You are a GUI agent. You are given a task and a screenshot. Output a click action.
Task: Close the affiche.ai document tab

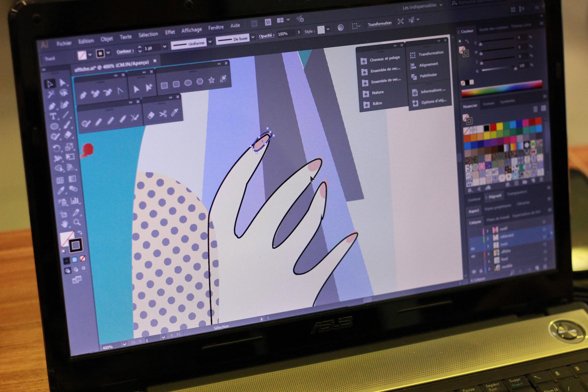coord(155,61)
